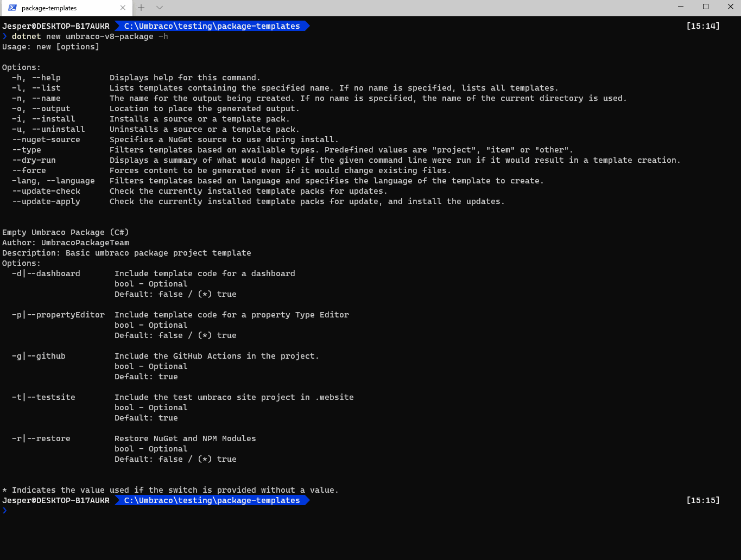Close the package-templates tab
741x560 pixels.
pyautogui.click(x=123, y=8)
